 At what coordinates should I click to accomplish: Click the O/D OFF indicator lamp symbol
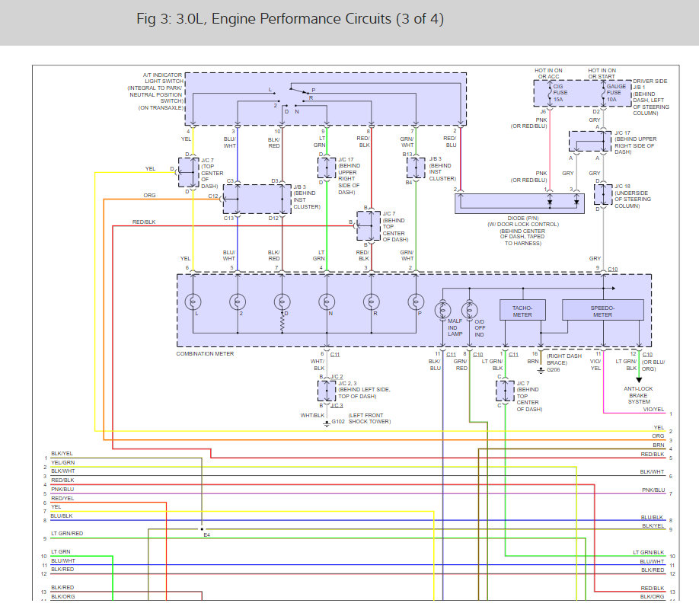[x=469, y=310]
